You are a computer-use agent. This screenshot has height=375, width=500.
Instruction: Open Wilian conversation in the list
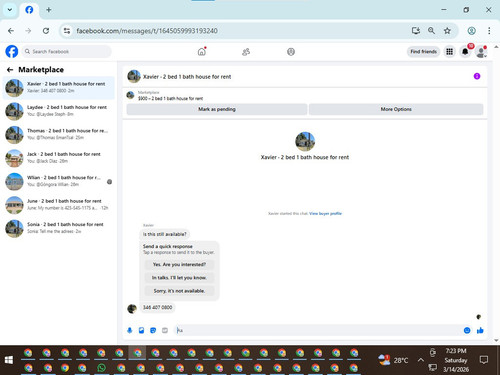[x=59, y=181]
